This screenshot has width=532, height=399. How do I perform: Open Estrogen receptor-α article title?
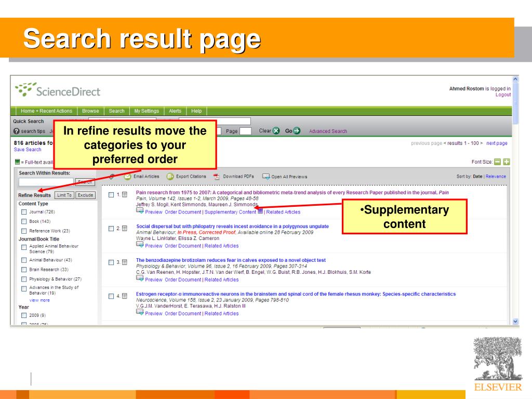tap(296, 294)
